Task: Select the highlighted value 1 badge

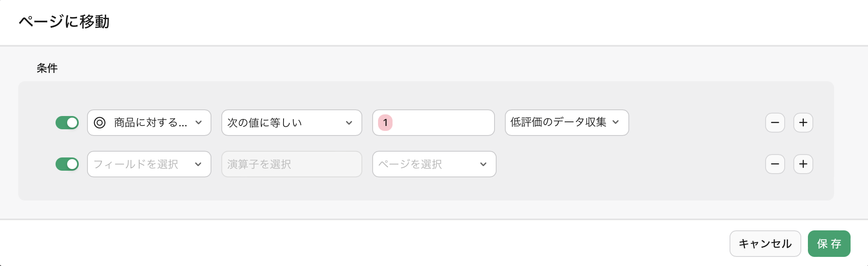Action: [386, 123]
